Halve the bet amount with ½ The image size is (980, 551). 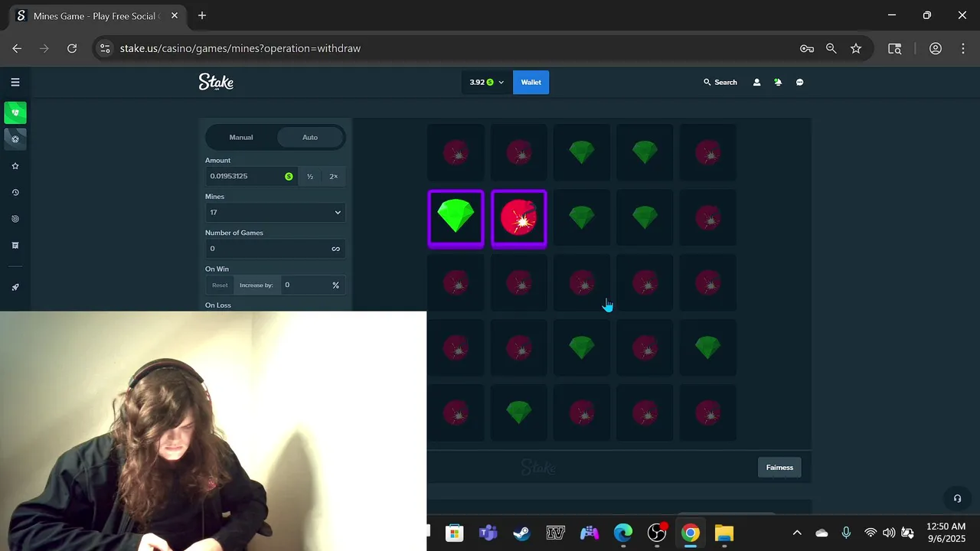point(310,176)
